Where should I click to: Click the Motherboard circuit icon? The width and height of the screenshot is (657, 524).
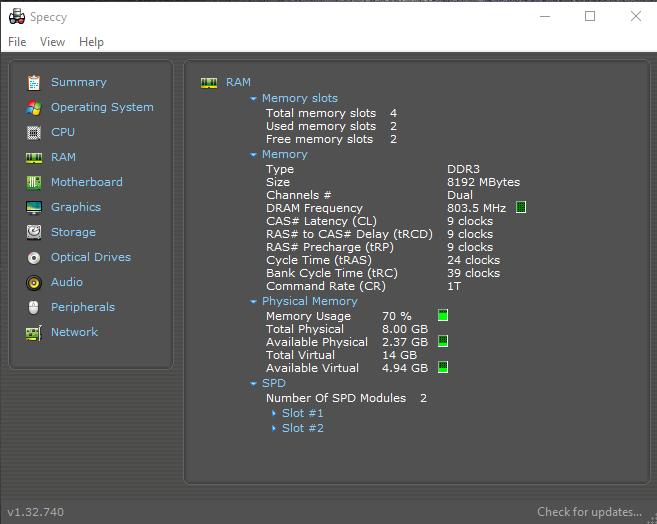(34, 183)
